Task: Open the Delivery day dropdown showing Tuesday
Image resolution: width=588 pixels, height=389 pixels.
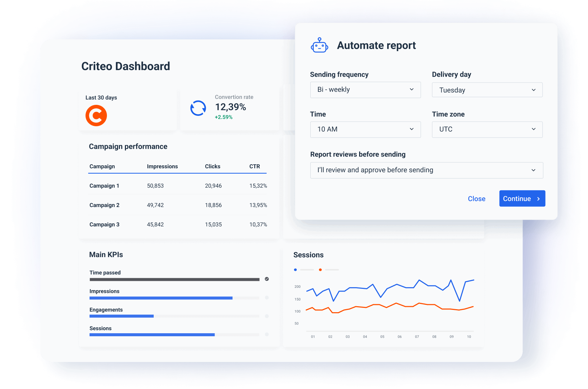Action: (487, 89)
